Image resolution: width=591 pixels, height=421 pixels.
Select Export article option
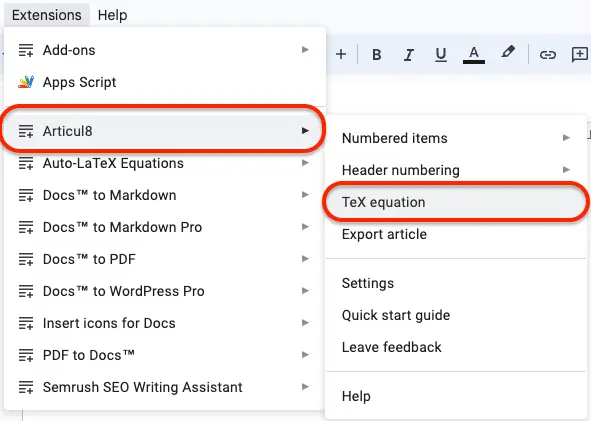pyautogui.click(x=456, y=234)
